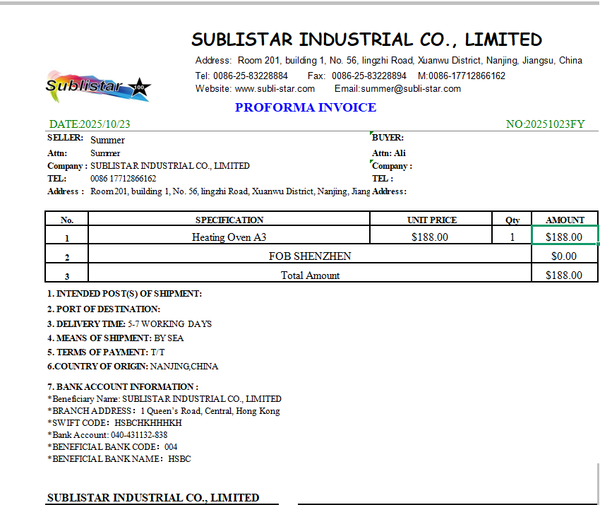Image resolution: width=600 pixels, height=505 pixels.
Task: Click the FOB SHENZHEN row cell
Action: click(309, 256)
